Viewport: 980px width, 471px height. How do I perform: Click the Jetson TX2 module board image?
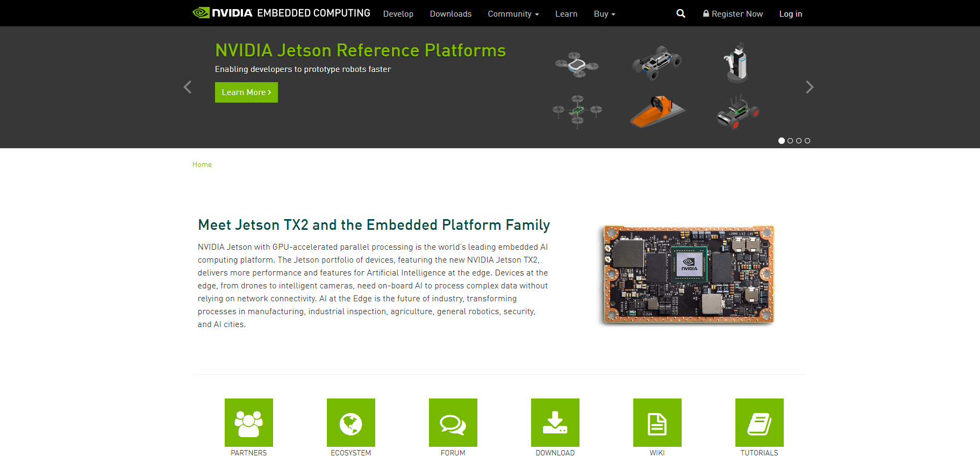pyautogui.click(x=686, y=274)
